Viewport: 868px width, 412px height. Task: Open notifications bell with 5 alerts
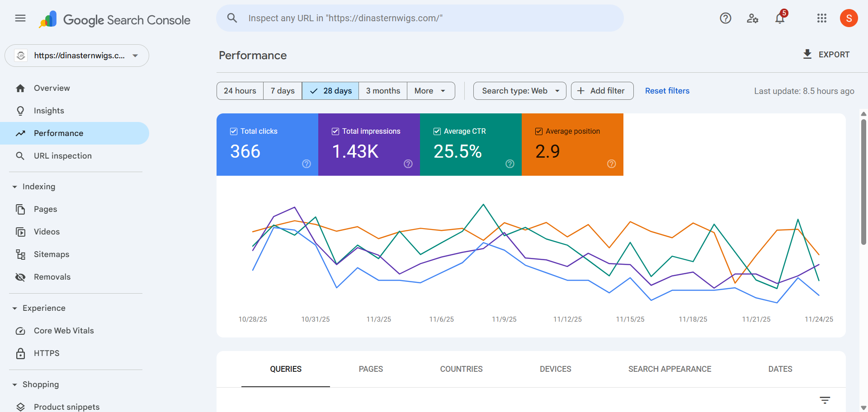pos(780,18)
